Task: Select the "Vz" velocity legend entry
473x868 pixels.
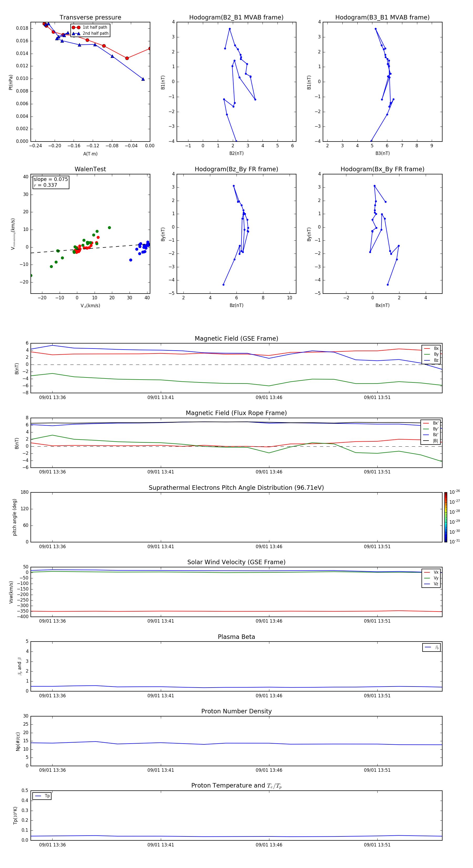Action: click(431, 584)
